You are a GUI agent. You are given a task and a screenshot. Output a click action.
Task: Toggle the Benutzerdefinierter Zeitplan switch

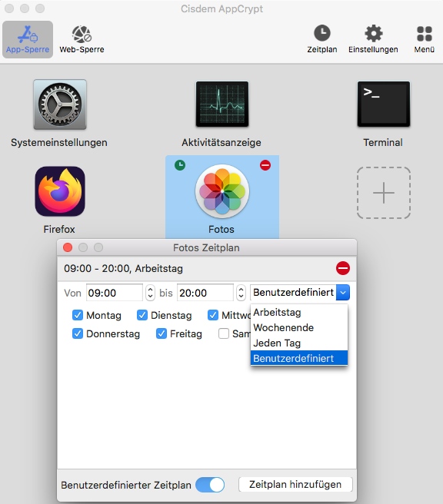click(210, 485)
